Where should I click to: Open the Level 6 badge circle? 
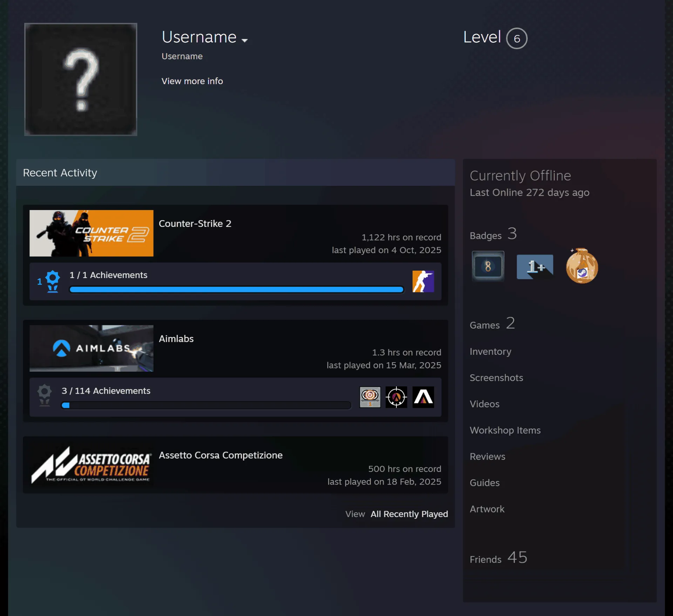pos(517,38)
